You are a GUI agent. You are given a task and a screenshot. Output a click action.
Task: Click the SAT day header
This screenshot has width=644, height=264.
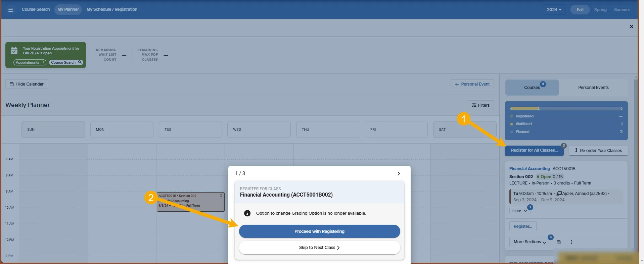(x=465, y=129)
